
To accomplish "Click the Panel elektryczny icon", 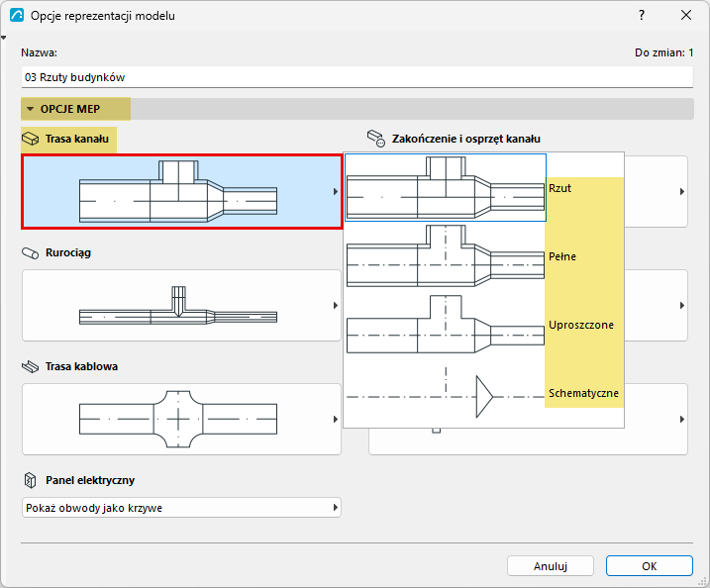I will pyautogui.click(x=30, y=480).
